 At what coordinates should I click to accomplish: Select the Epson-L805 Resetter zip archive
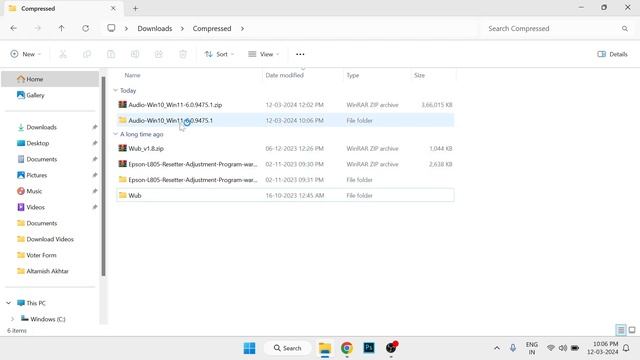click(x=285, y=164)
